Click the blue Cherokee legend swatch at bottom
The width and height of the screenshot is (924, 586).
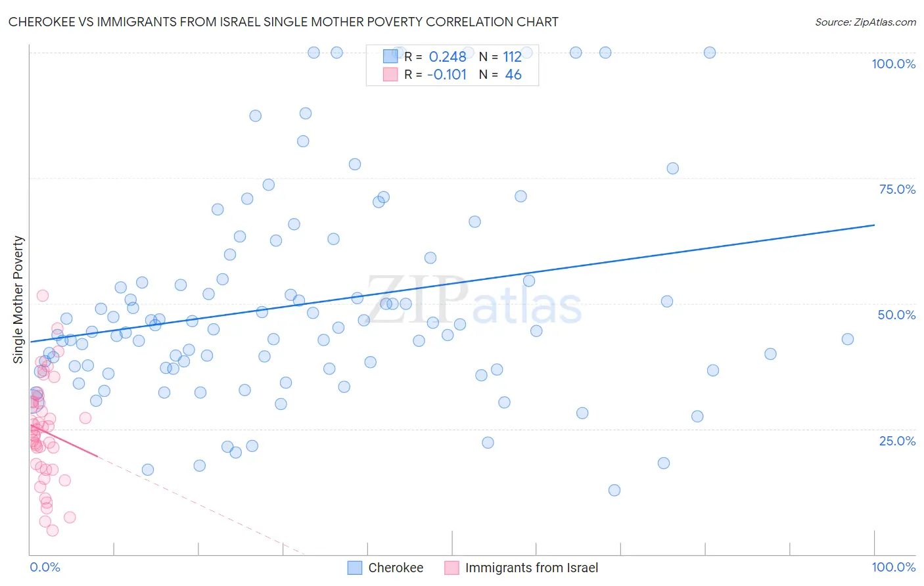coord(355,568)
